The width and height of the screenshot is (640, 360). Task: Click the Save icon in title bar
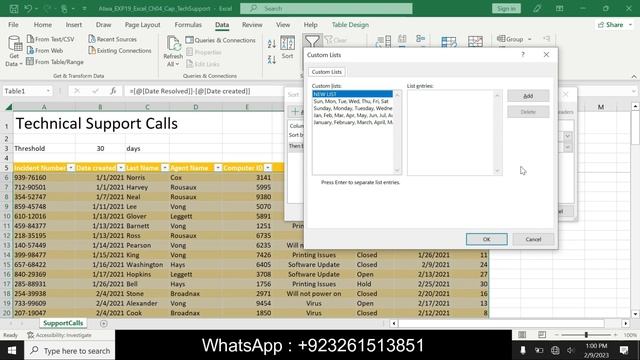click(13, 8)
